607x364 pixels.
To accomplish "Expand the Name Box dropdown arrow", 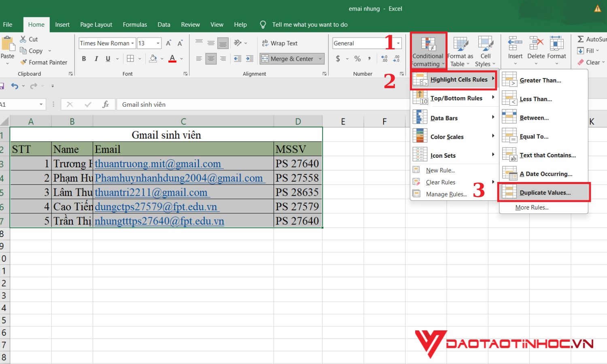I will (41, 104).
